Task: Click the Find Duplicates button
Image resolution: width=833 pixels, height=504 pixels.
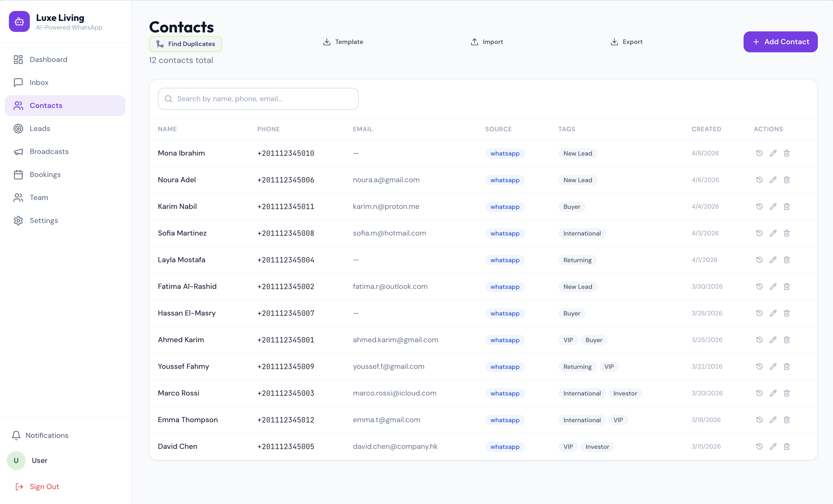Action: pos(185,44)
